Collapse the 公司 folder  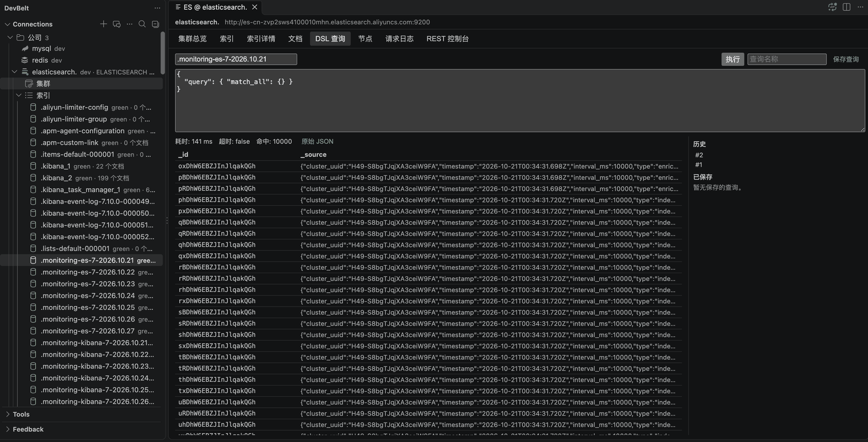[10, 37]
